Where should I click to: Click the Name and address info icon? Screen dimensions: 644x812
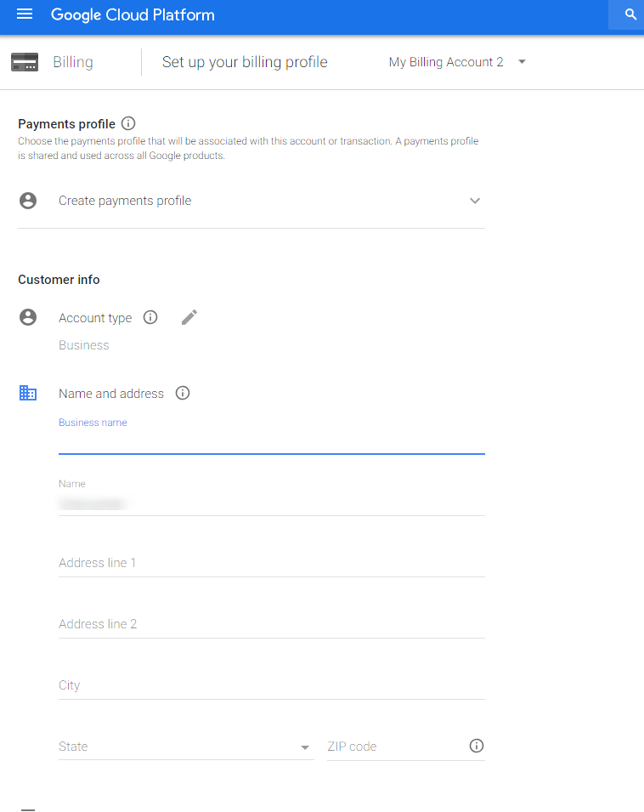183,393
